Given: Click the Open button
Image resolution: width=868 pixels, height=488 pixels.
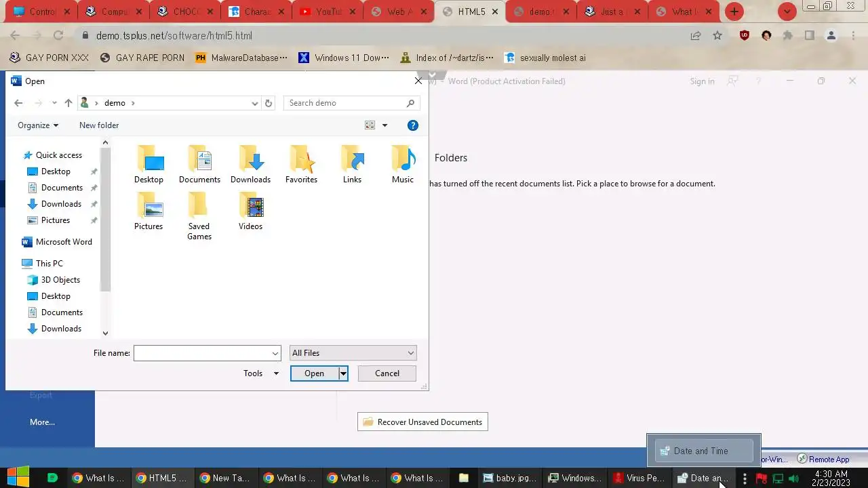Looking at the screenshot, I should click(x=314, y=373).
